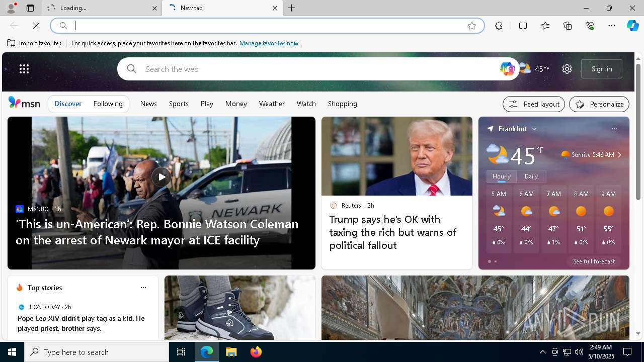Open the MSN apps grid launcher

tap(24, 69)
